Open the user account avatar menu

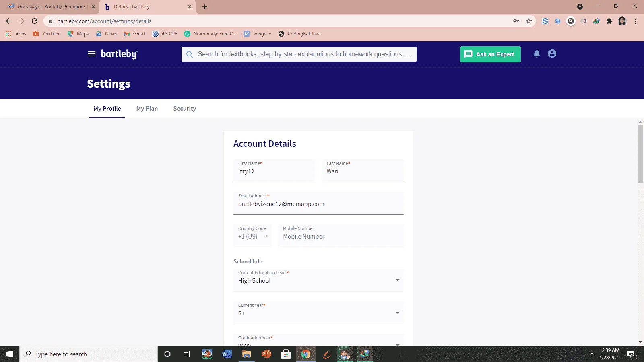pos(552,53)
